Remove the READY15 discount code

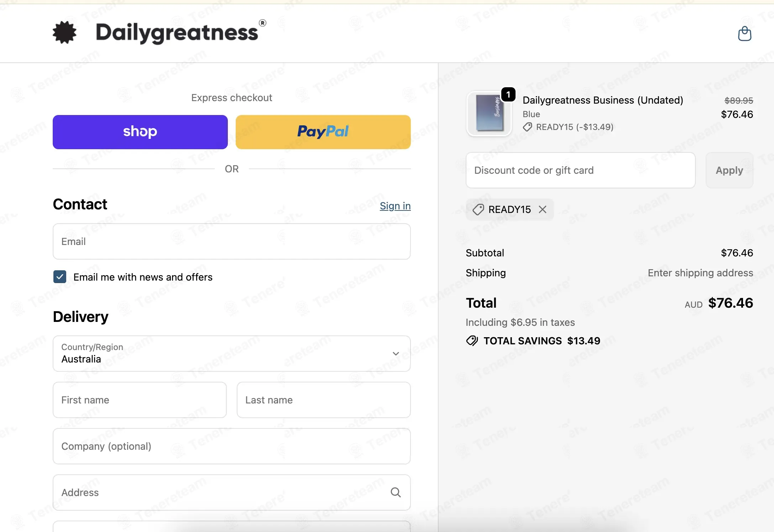coord(543,209)
